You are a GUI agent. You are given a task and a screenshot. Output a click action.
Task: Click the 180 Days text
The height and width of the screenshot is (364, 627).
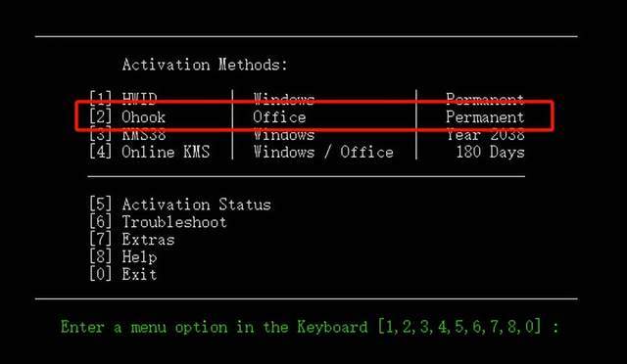490,152
